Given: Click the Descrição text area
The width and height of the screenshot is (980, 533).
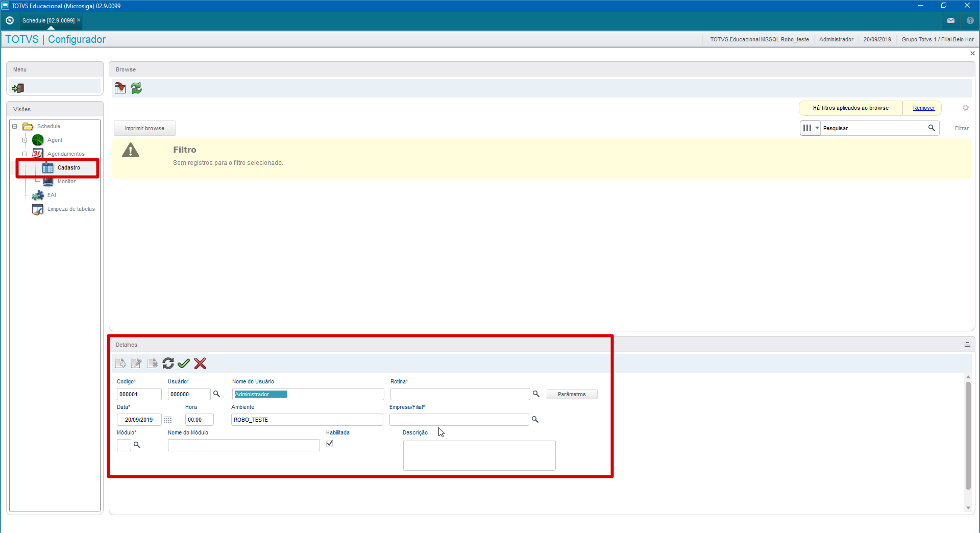Looking at the screenshot, I should point(479,455).
